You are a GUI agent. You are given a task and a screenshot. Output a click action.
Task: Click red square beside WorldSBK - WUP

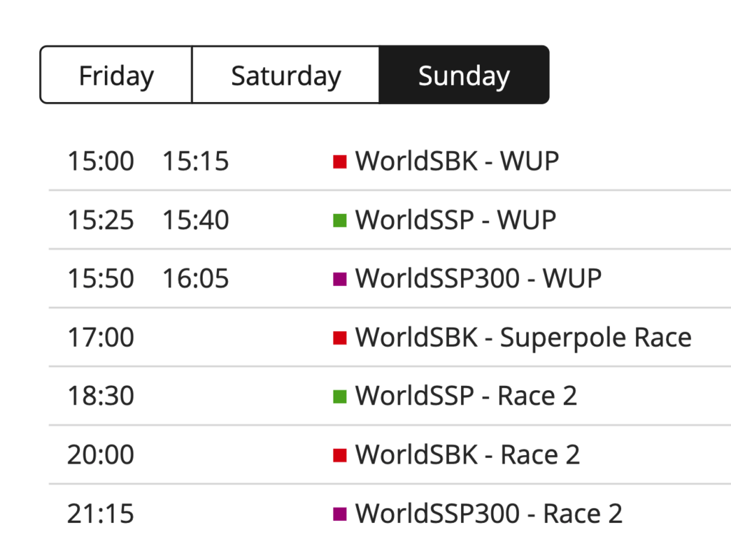click(x=340, y=162)
